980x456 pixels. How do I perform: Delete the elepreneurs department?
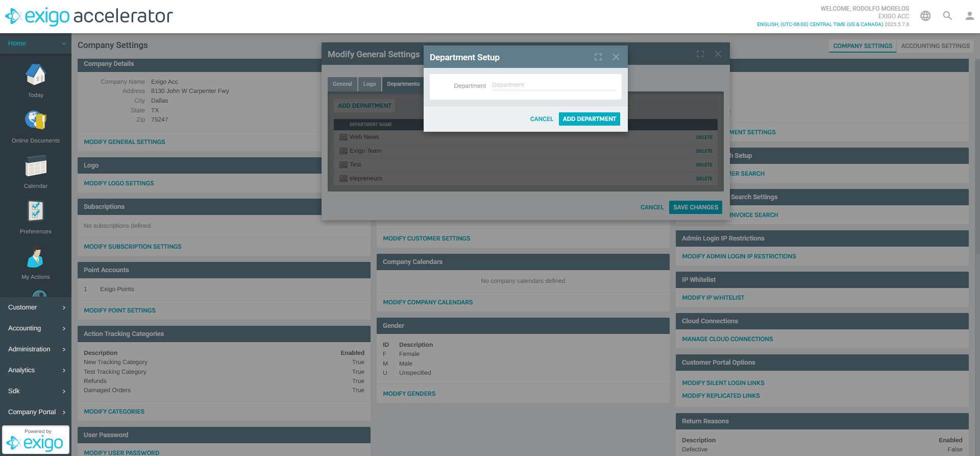(704, 179)
